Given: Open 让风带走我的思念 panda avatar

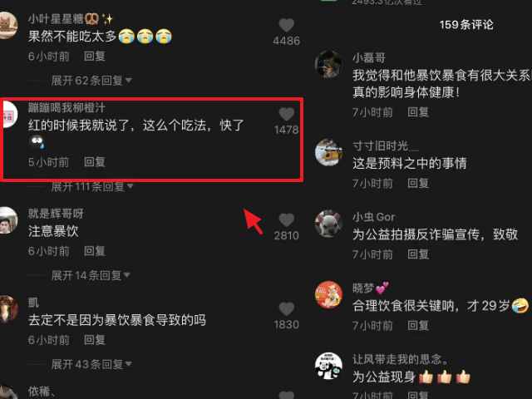Looking at the screenshot, I should pos(328,366).
